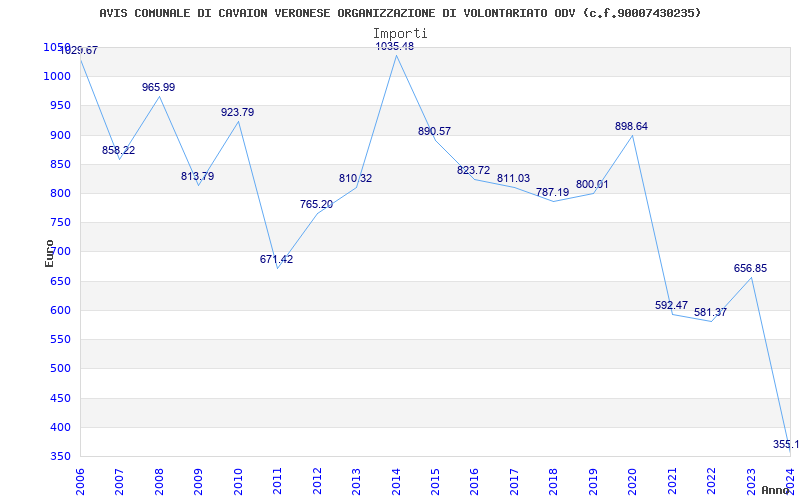Click the 2017 x-axis year

[514, 481]
